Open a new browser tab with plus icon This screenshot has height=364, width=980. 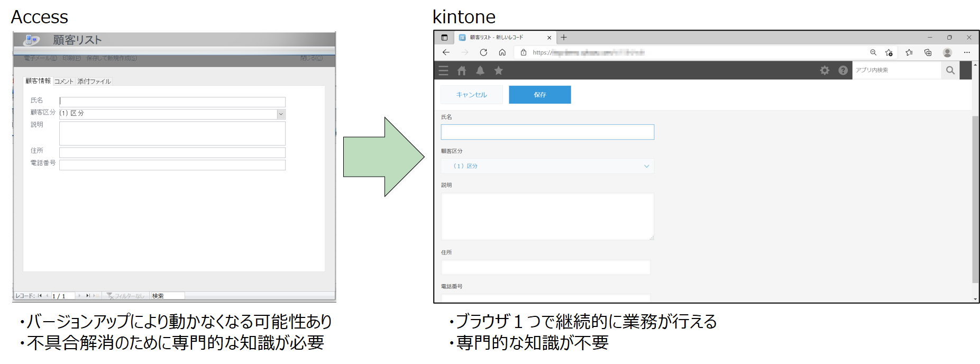click(x=564, y=38)
